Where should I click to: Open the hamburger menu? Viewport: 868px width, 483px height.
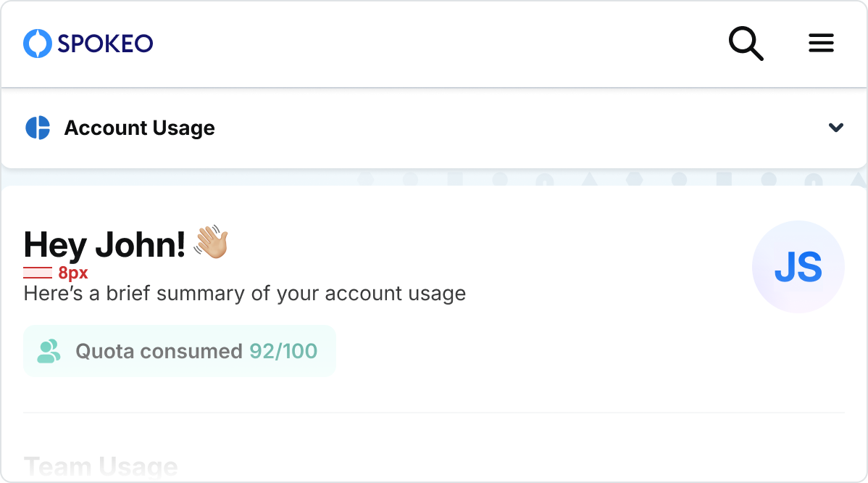(x=821, y=44)
